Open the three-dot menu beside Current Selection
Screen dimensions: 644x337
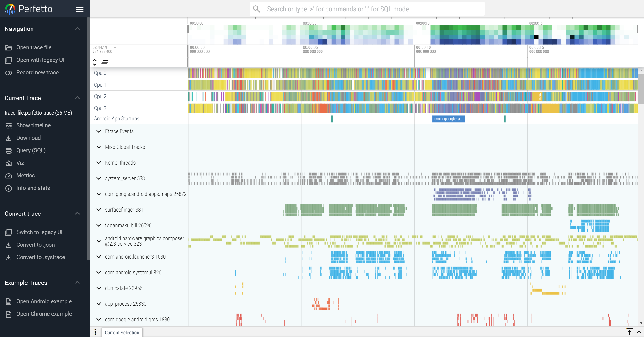point(95,332)
